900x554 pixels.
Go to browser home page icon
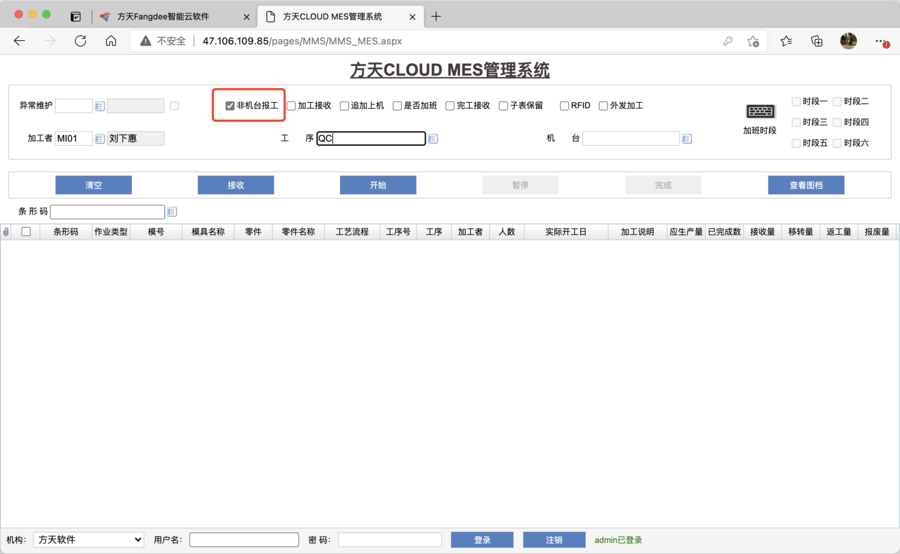tap(111, 41)
